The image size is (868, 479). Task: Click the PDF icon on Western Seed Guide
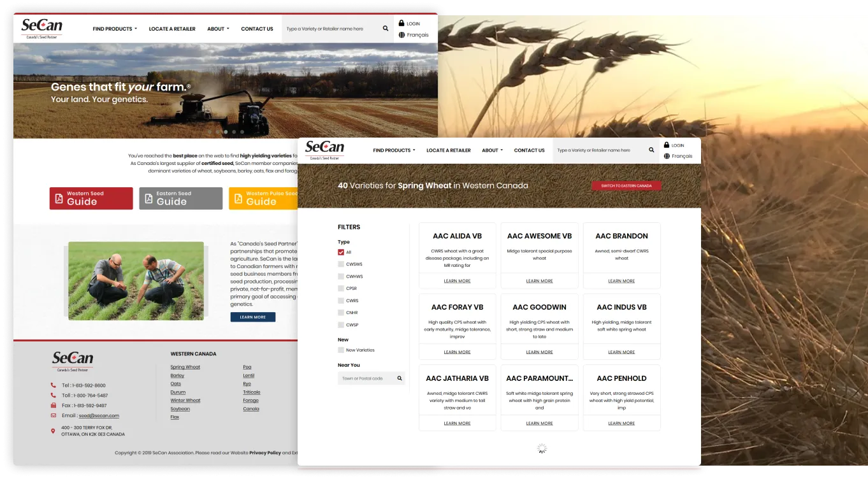(x=59, y=198)
